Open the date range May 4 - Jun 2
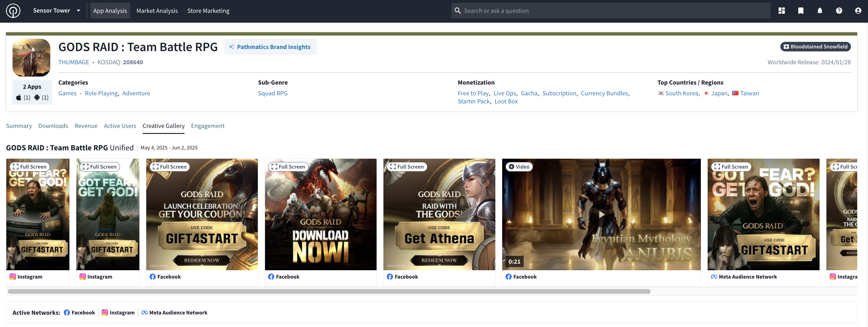Image resolution: width=868 pixels, height=327 pixels. click(x=169, y=148)
